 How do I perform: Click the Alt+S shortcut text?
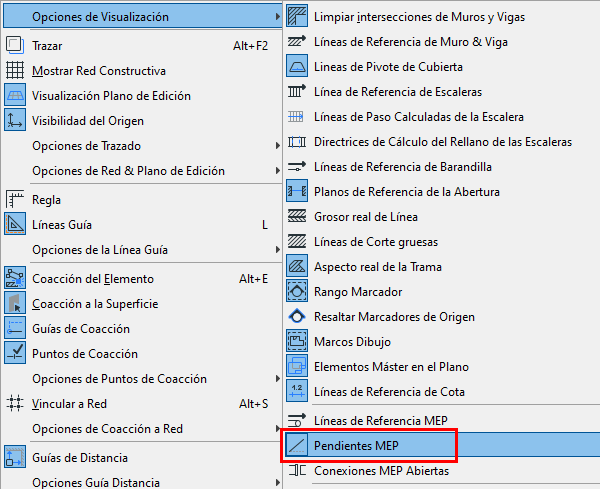pos(253,404)
